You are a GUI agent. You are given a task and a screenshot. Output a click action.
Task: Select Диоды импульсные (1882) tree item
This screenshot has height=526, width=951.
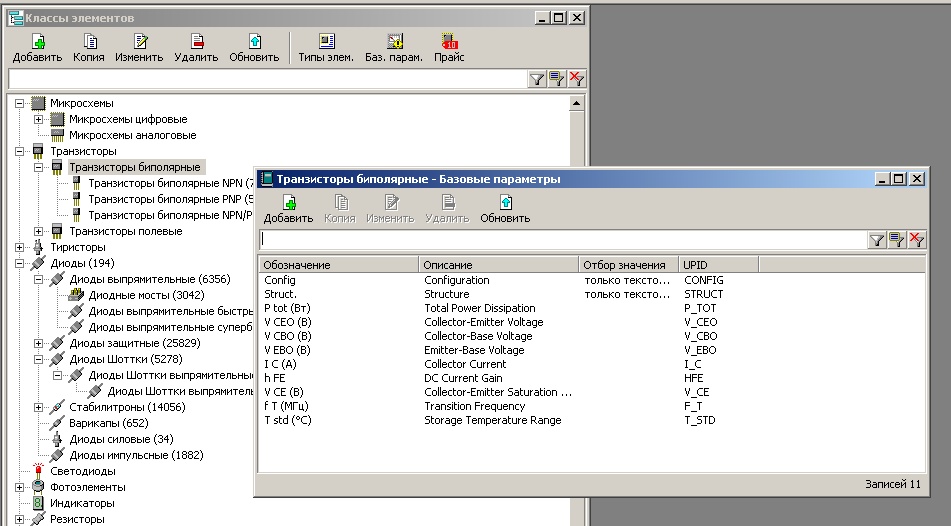pos(136,455)
